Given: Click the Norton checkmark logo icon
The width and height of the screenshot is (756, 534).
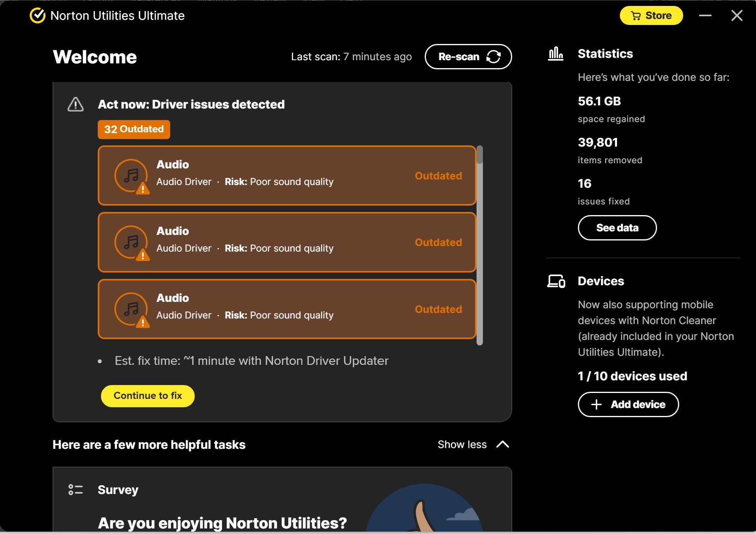Looking at the screenshot, I should [38, 16].
